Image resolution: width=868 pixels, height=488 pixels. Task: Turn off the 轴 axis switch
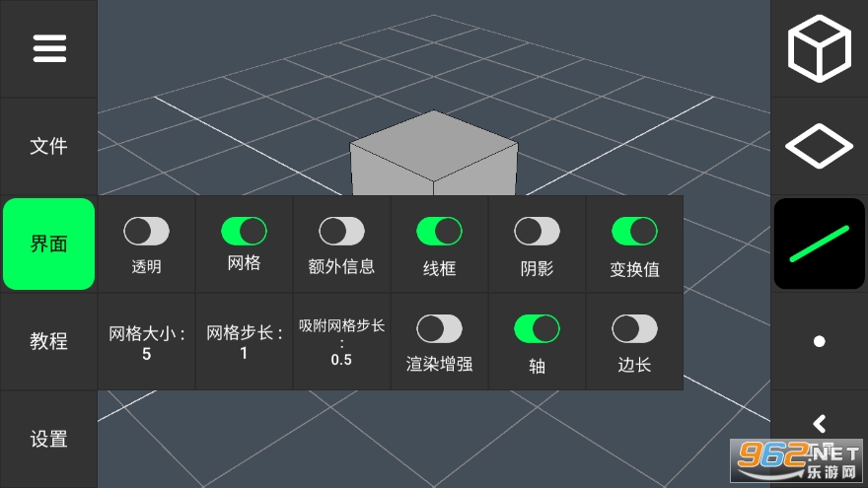tap(537, 329)
